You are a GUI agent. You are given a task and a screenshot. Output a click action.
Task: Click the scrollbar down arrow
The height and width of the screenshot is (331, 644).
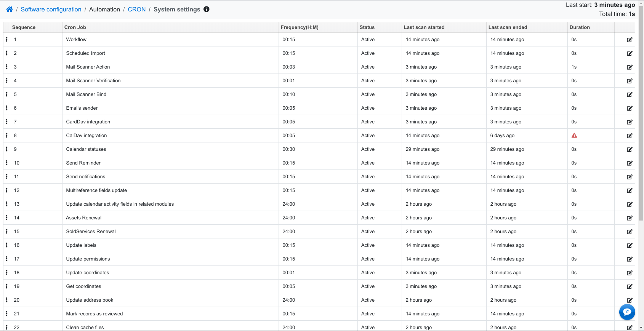641,328
